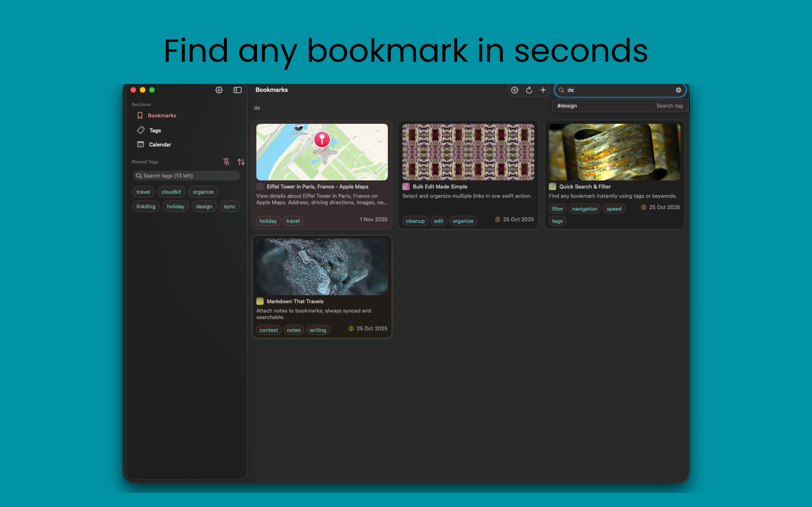Click the magnifier icon in Search tags field

point(139,175)
